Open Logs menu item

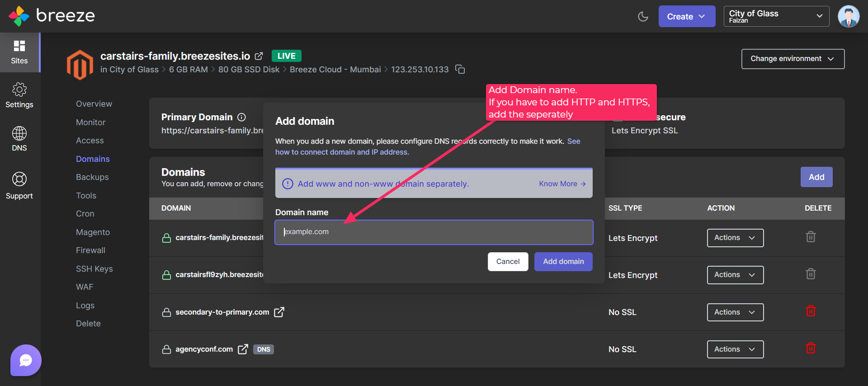coord(85,306)
